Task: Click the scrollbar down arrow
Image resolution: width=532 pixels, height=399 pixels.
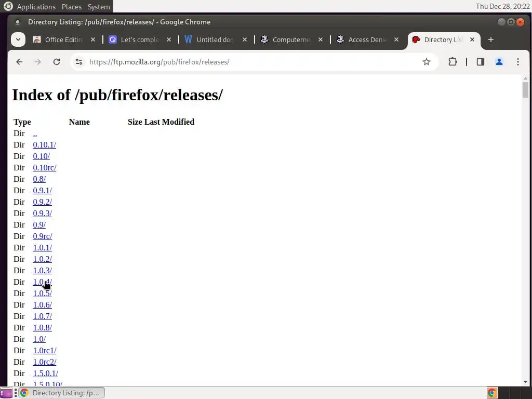Action: pyautogui.click(x=525, y=382)
